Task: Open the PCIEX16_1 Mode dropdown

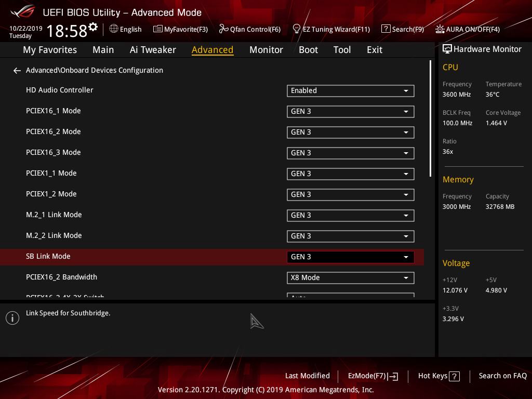Action: pos(351,112)
